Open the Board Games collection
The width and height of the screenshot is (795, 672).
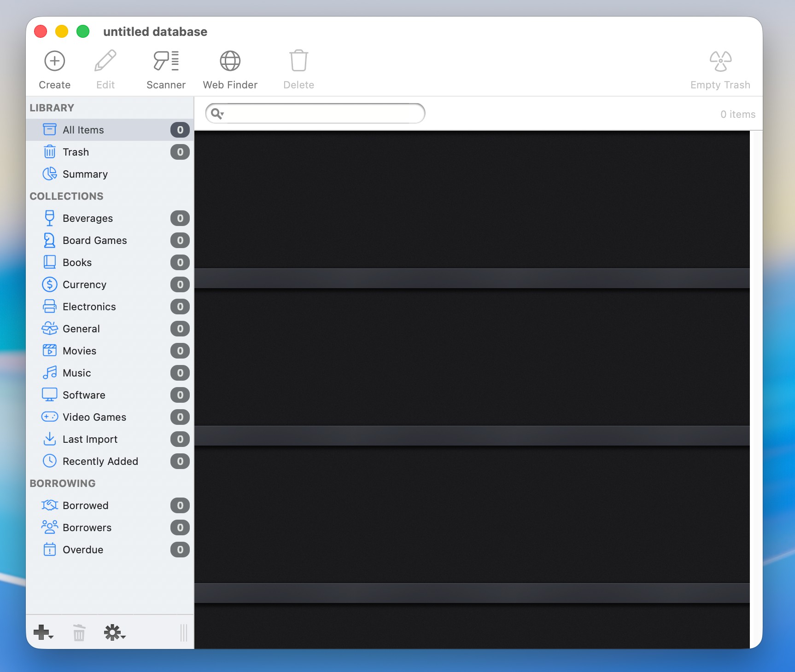94,240
